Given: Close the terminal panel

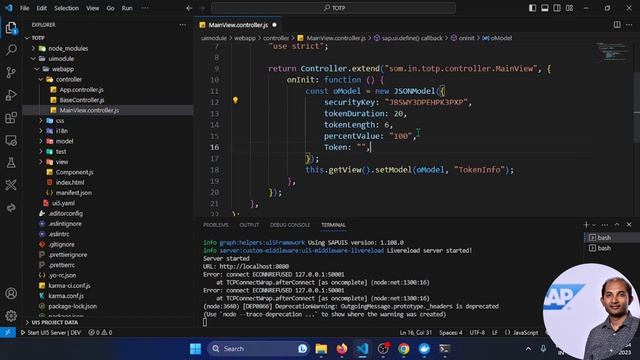Looking at the screenshot, I should coord(629,225).
